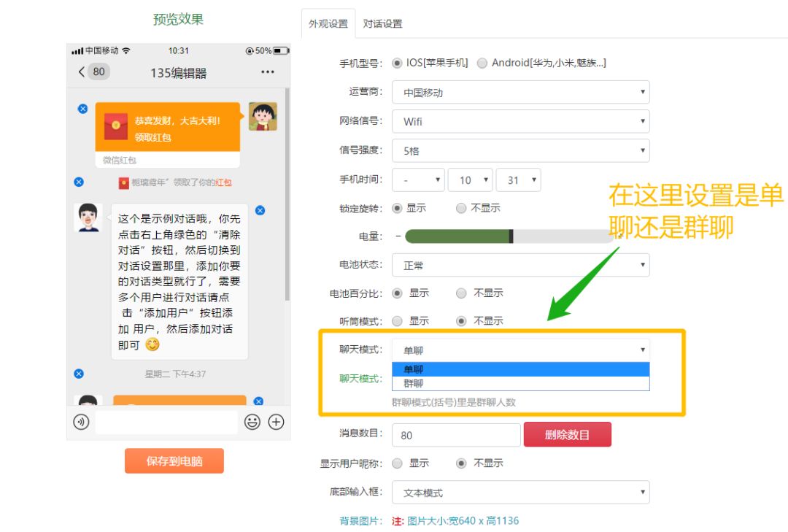
Task: Set 听筒模式 to 不显示
Action: [461, 321]
